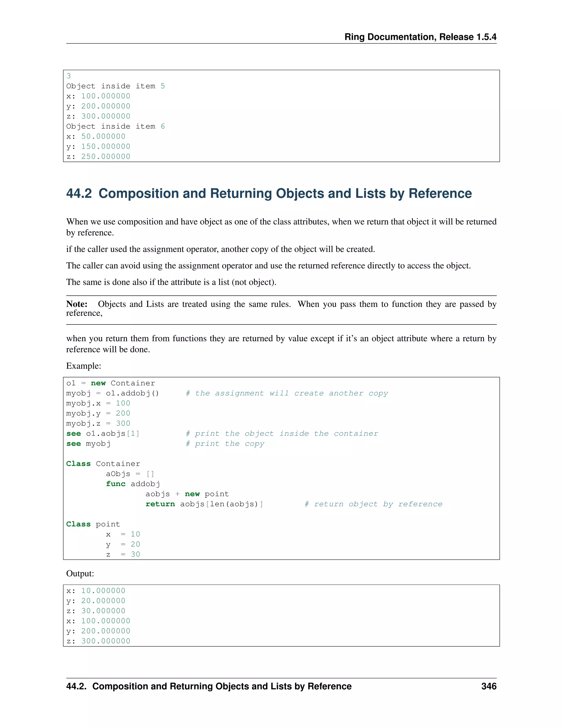Click the bold Note: label
563x728 pixels.
tap(77, 304)
